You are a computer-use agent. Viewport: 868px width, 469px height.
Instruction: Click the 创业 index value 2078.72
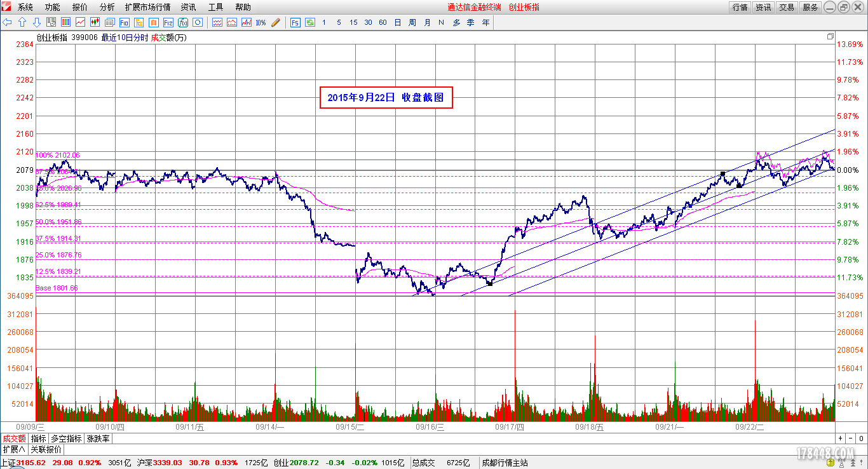(x=304, y=463)
